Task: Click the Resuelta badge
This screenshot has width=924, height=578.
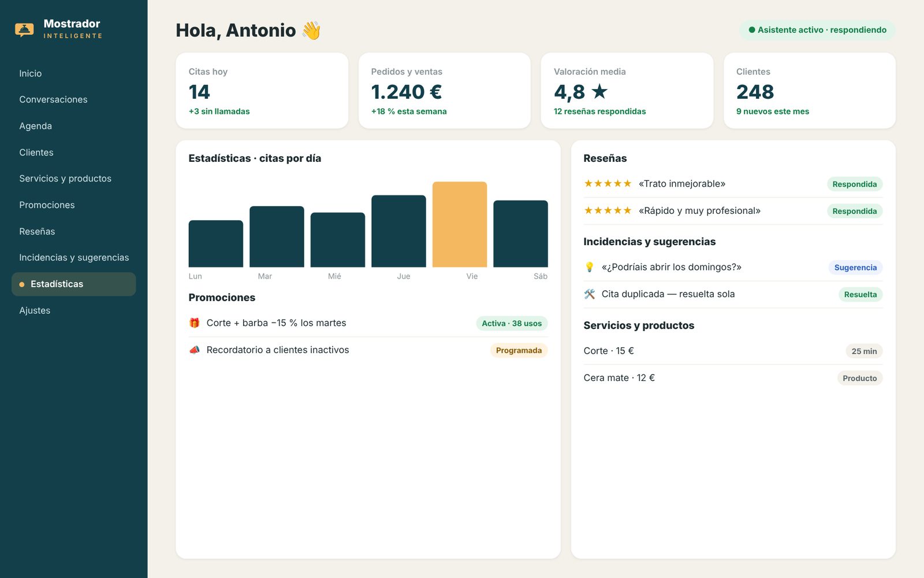Action: (860, 294)
